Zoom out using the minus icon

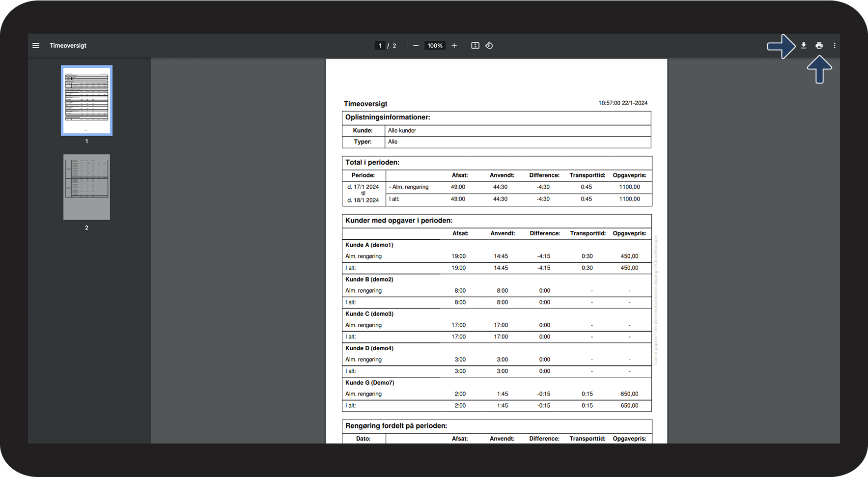416,46
